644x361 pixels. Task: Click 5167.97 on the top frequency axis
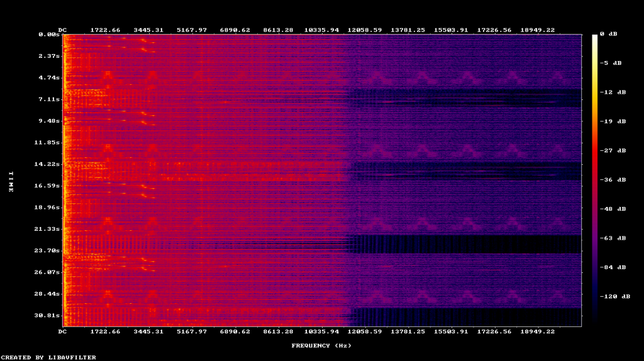click(x=192, y=30)
